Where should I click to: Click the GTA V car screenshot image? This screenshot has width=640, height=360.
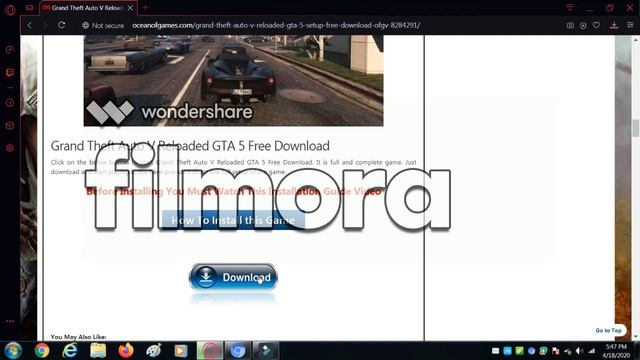(x=233, y=80)
